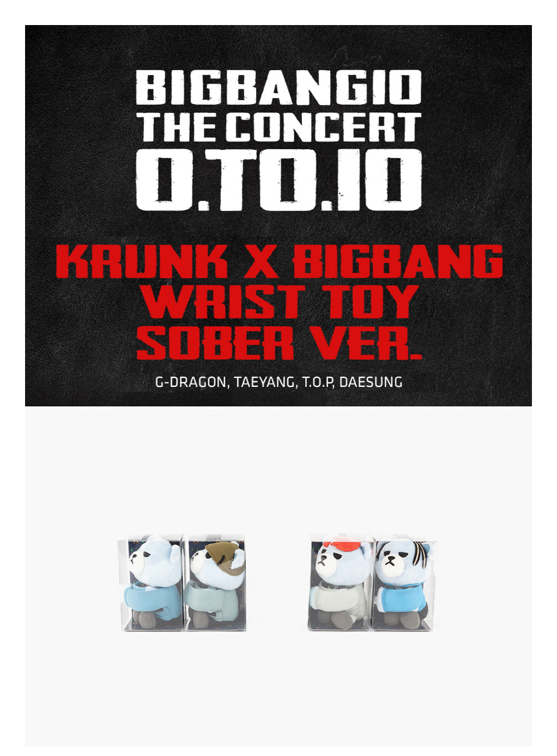Viewport: 557px width, 756px height.
Task: Select the plush bear wearing brown hat
Action: [216, 583]
